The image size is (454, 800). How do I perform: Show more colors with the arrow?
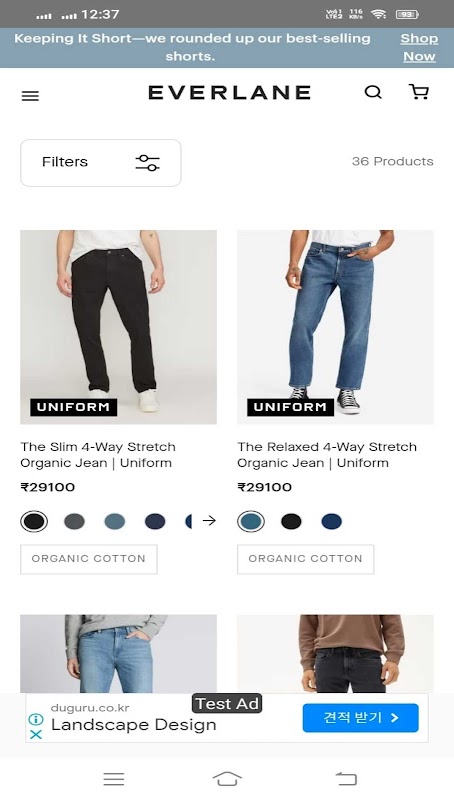point(209,520)
